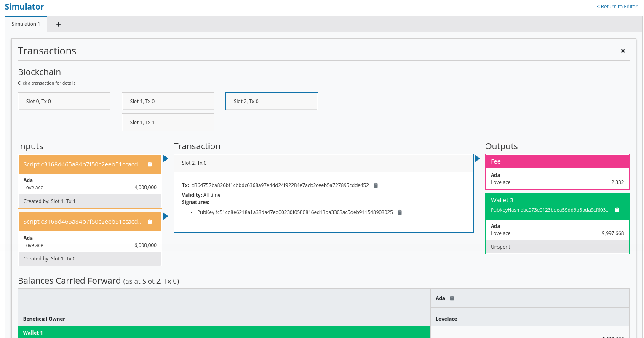Click the pink Fee output header
Viewport: 644px width, 338px height.
(557, 161)
